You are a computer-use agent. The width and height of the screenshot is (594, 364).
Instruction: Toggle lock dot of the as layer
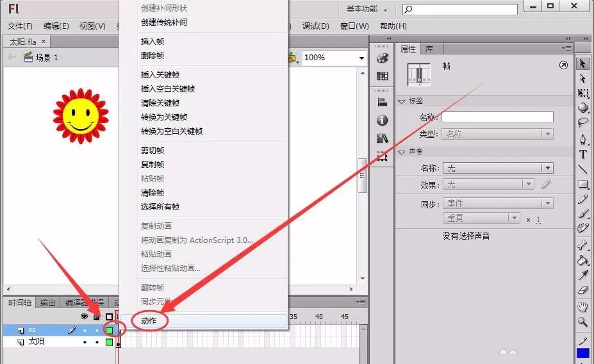[x=97, y=331]
